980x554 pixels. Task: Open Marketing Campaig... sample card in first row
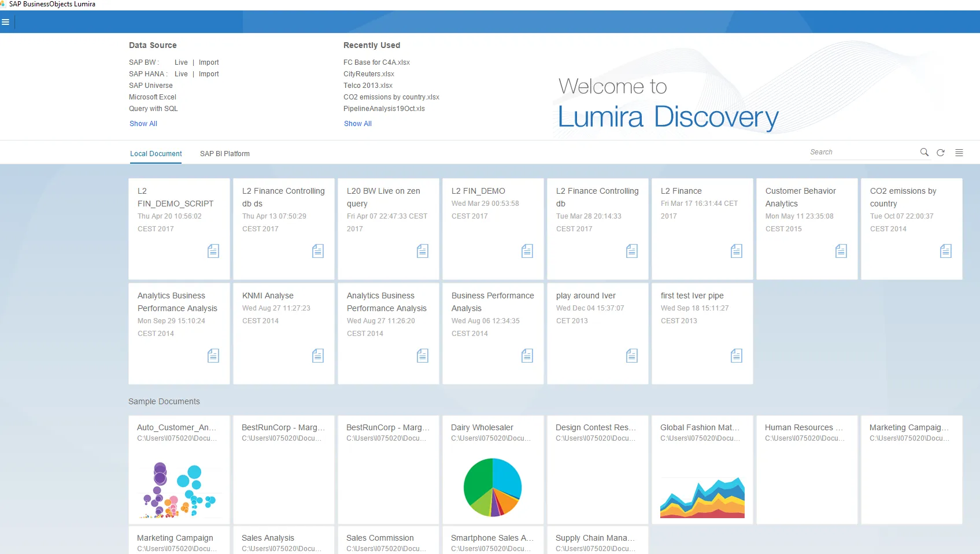(911, 470)
